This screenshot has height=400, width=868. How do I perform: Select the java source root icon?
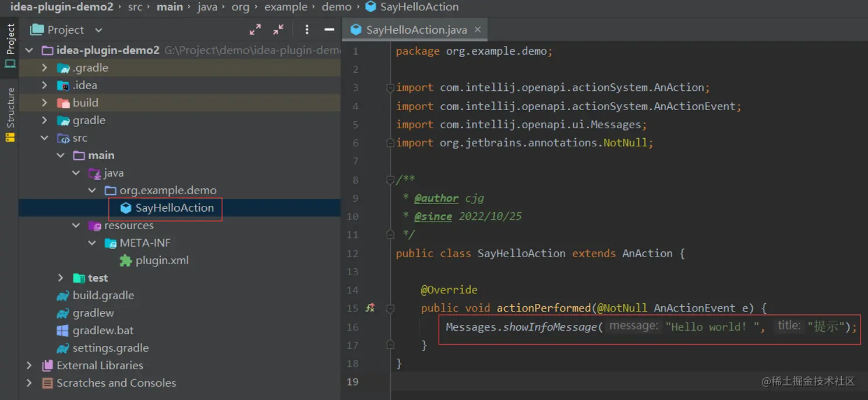pyautogui.click(x=94, y=173)
